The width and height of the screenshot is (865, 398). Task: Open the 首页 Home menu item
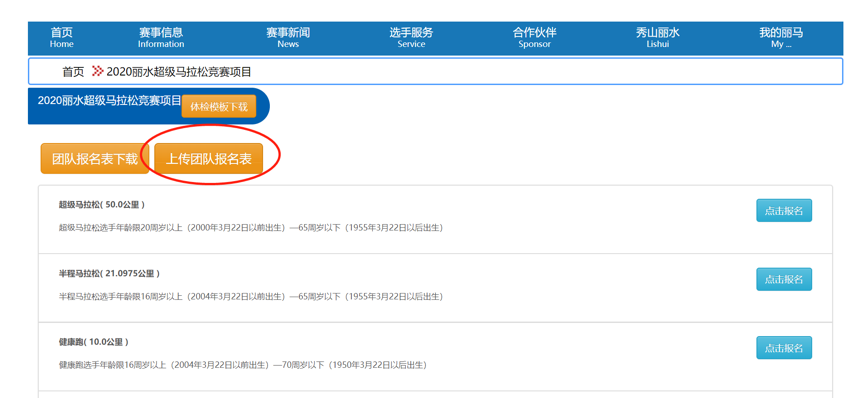[61, 38]
